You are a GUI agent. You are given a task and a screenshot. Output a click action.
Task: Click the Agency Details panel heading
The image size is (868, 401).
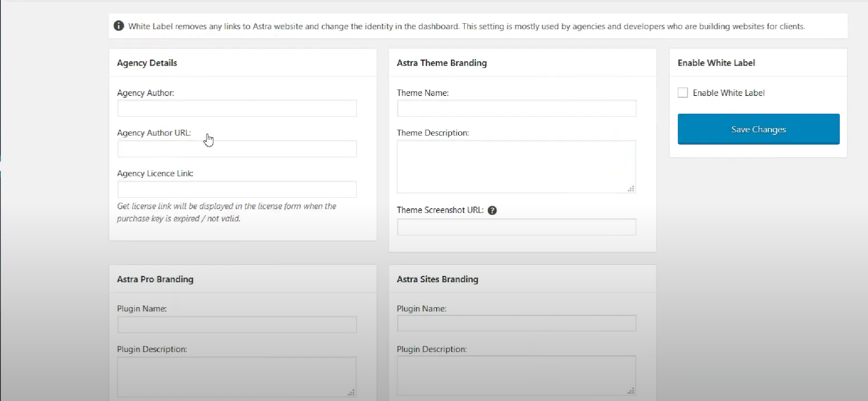coord(147,63)
